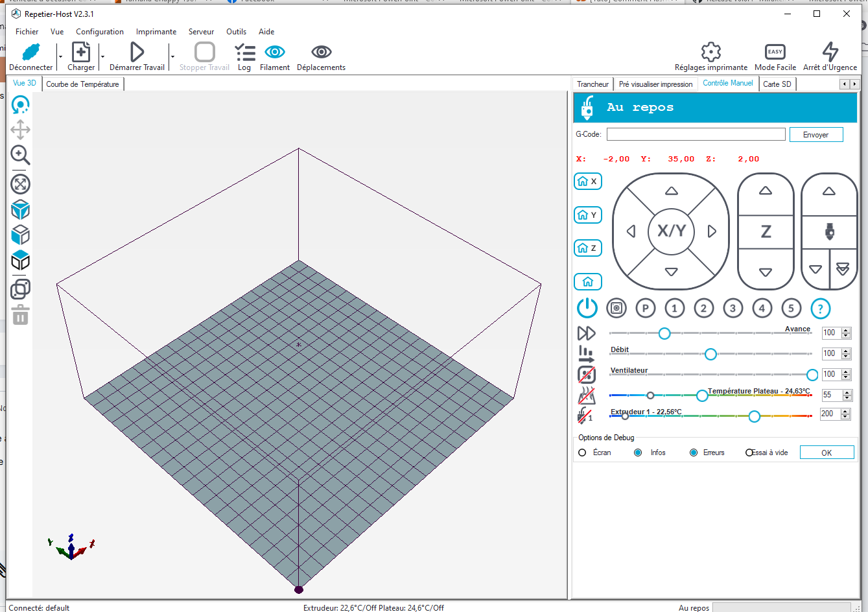
Task: Click the trash delete icon
Action: (21, 315)
